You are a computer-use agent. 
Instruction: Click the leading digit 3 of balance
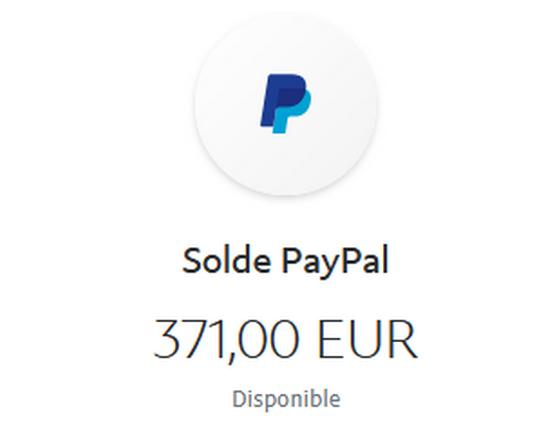[x=169, y=339]
